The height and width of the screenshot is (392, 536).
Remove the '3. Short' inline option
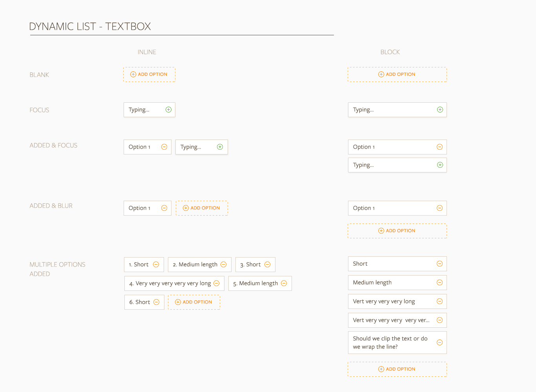(x=267, y=265)
